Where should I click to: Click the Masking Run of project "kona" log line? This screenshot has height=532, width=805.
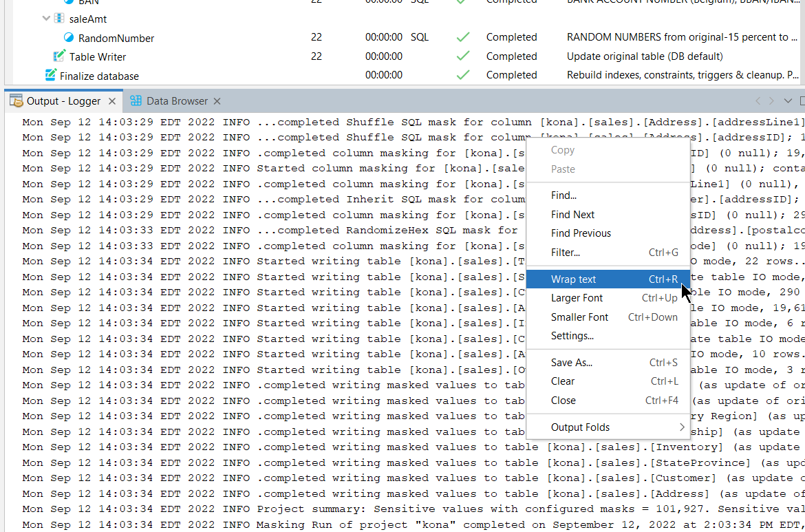coord(414,524)
